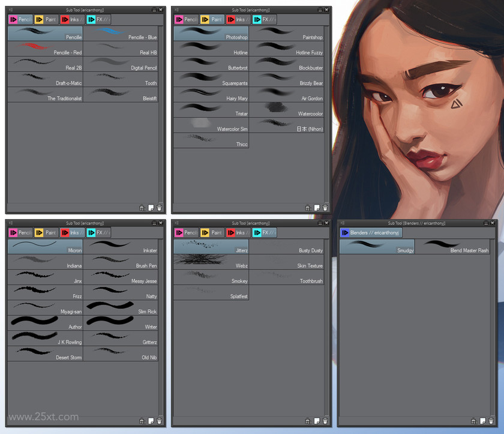Choose the Author ink brush
Image resolution: width=504 pixels, height=434 pixels.
45,323
